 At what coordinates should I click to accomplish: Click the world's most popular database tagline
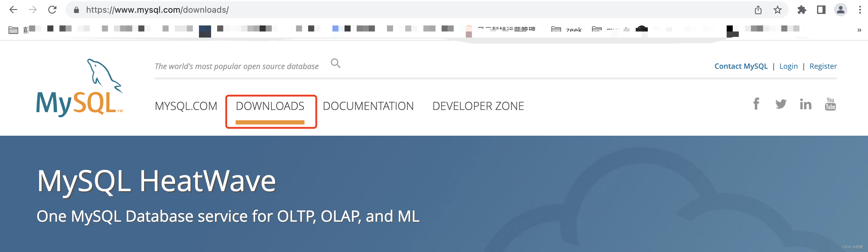[237, 66]
